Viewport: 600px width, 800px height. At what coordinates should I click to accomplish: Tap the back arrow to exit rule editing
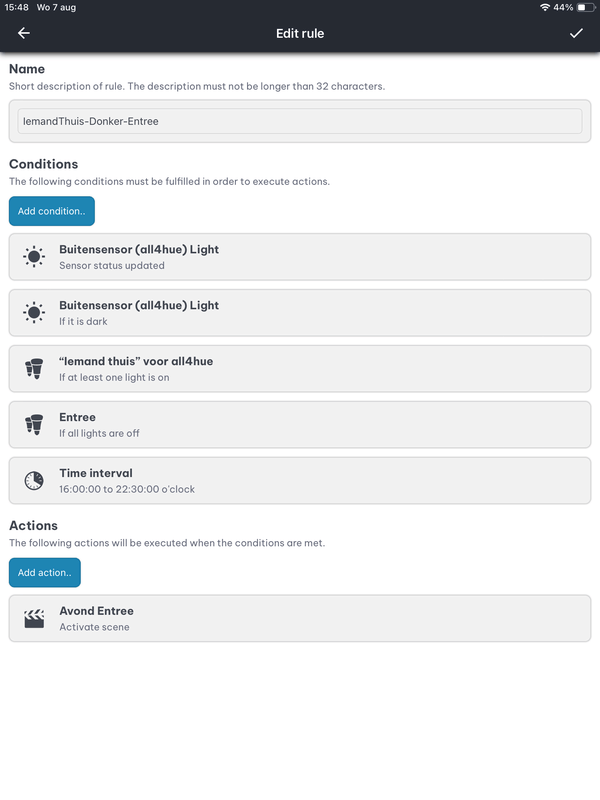22,33
